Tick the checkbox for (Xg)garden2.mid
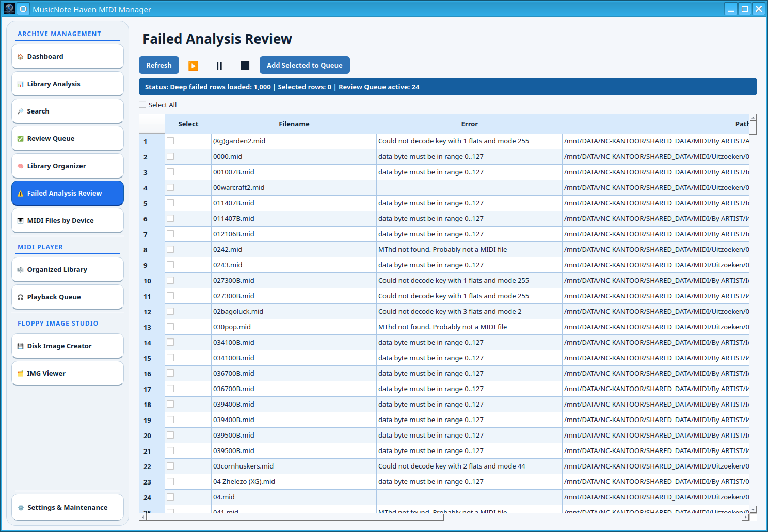Viewport: 768px width, 532px height. tap(170, 141)
